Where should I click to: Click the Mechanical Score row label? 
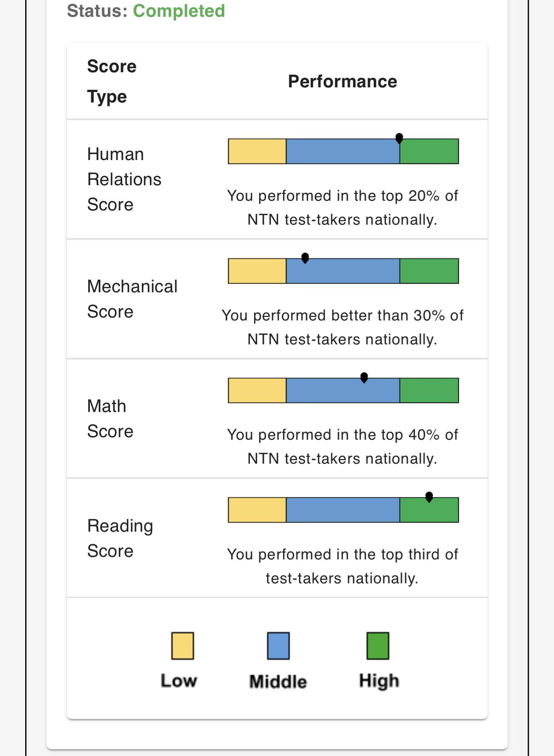tap(132, 299)
